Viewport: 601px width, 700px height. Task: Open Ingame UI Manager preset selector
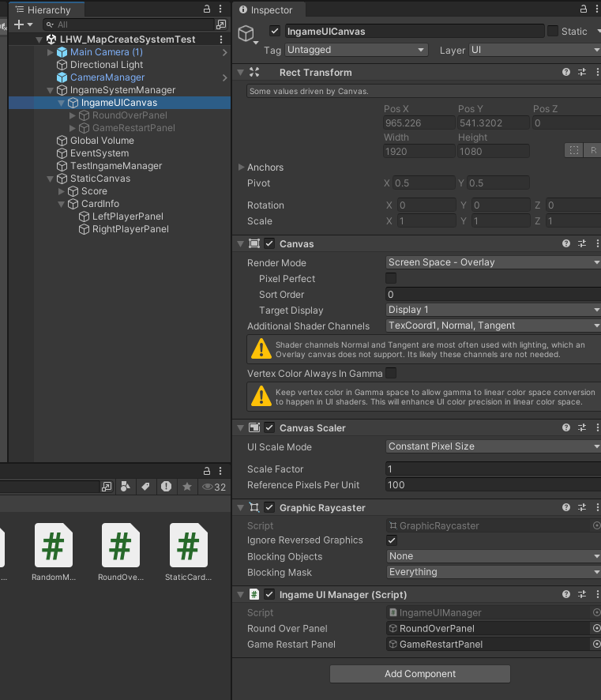[582, 595]
